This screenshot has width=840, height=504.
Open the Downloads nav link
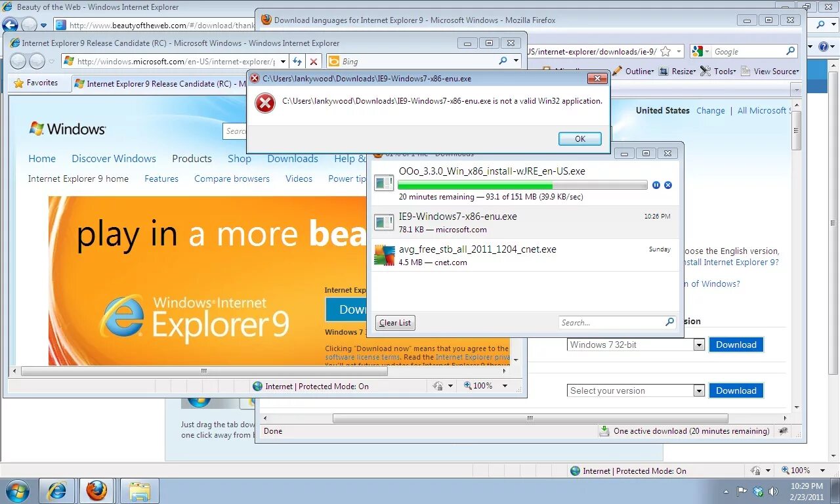(293, 159)
